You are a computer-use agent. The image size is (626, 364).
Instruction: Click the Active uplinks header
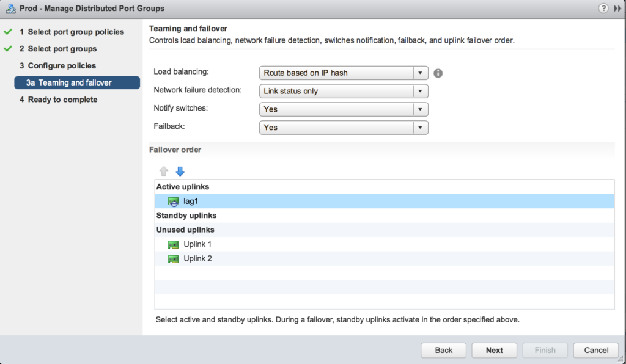[x=182, y=187]
